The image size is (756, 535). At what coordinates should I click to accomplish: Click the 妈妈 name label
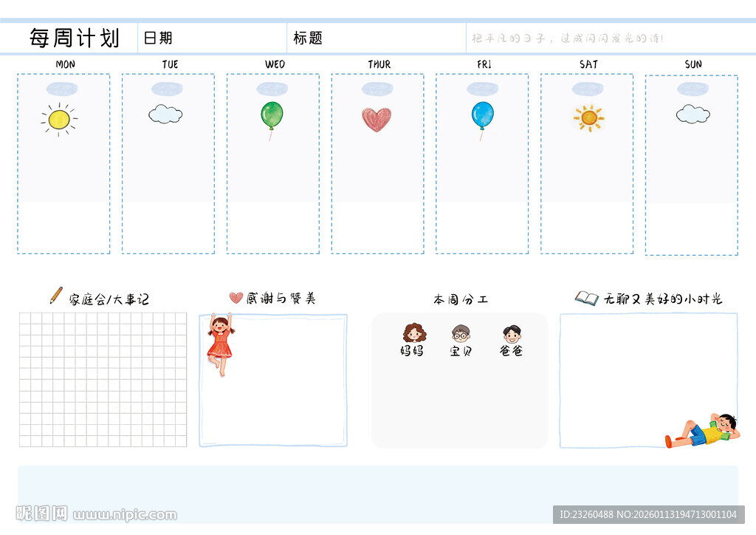tap(412, 351)
